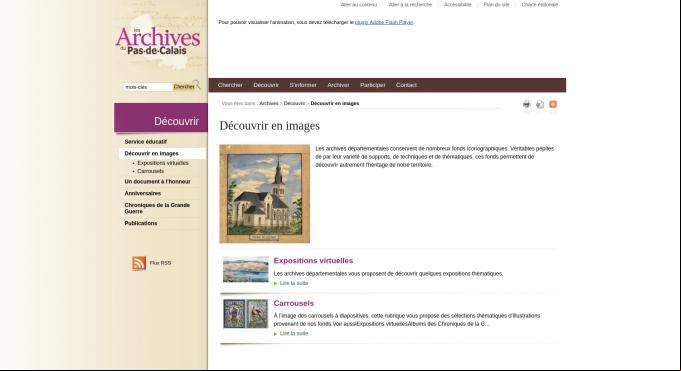Select Publications in the sidebar
This screenshot has height=371, width=681.
(x=141, y=223)
